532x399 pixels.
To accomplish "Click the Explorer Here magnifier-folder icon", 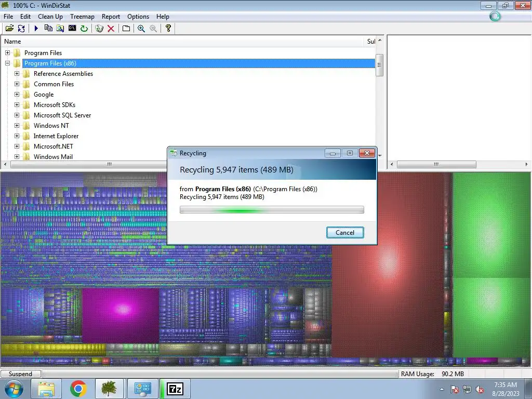I will tap(60, 28).
